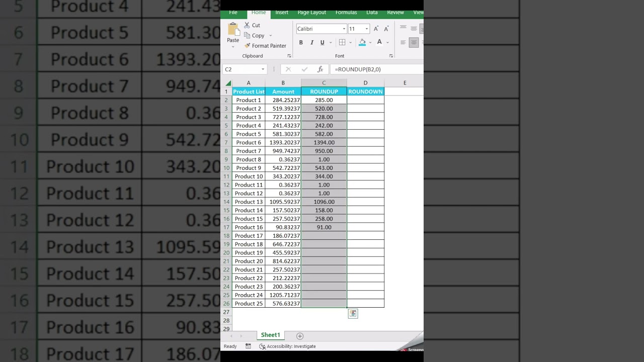
Task: Apply Fill Color paint bucket
Action: pos(362,42)
